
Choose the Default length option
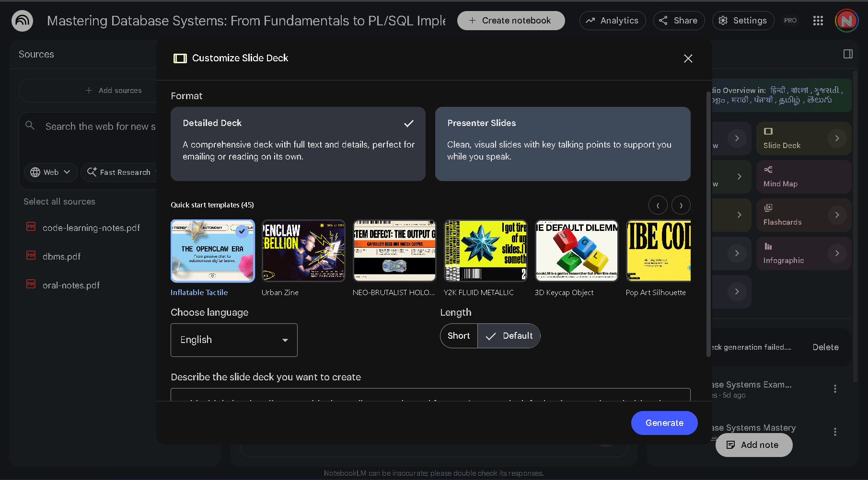coord(509,336)
